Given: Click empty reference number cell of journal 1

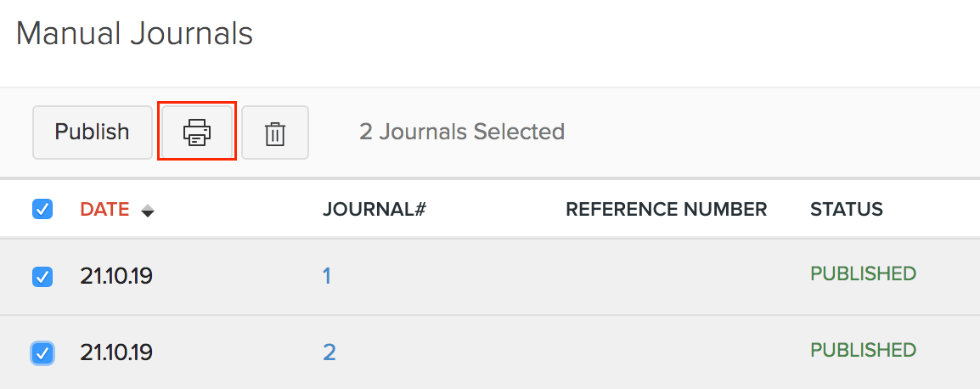Looking at the screenshot, I should pos(666,276).
